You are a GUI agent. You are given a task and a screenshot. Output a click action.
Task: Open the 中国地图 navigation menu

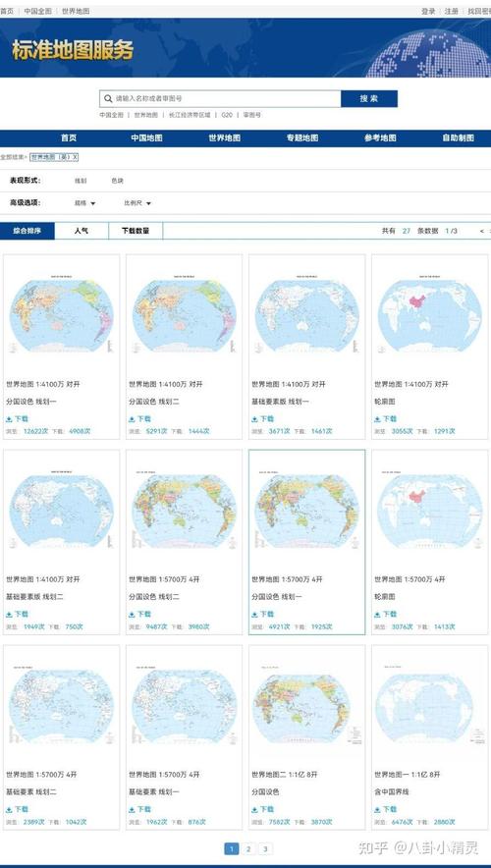click(x=146, y=138)
